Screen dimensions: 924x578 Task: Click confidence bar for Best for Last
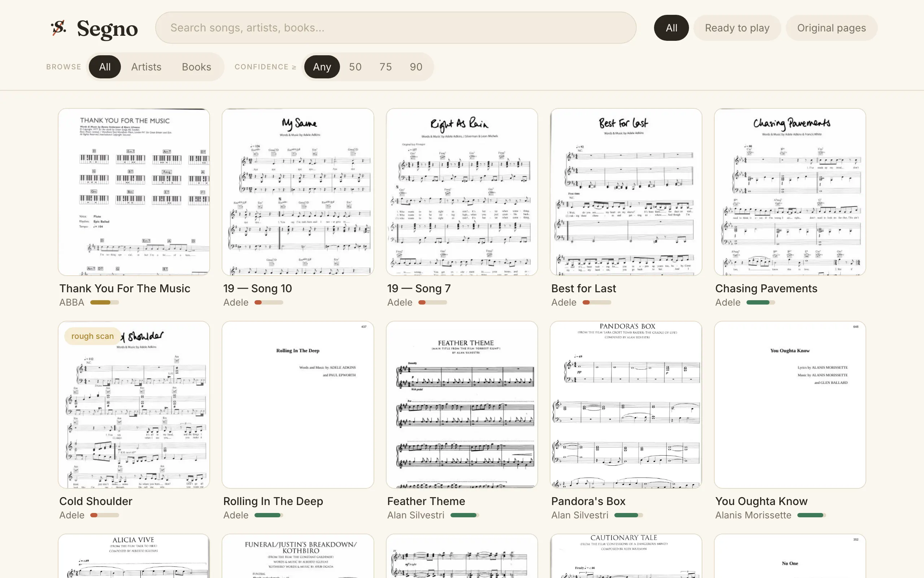coord(597,302)
